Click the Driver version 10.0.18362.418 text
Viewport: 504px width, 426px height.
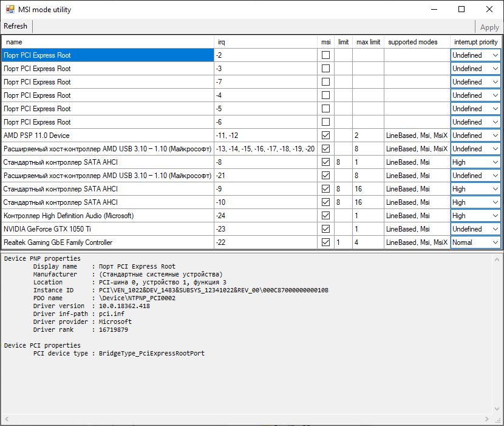tap(124, 306)
